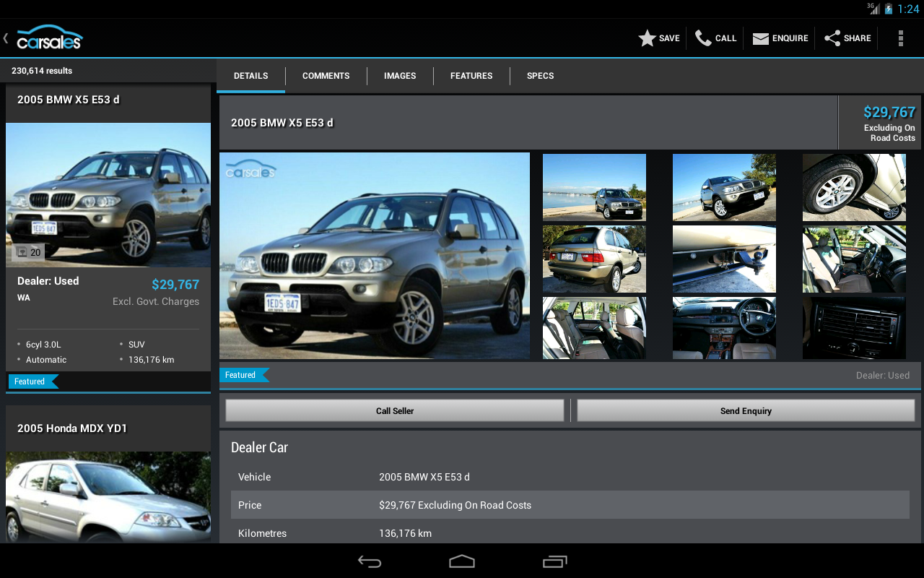The width and height of the screenshot is (924, 578).
Task: Open the 2005 Honda MDX YD1 listing
Action: coord(108,477)
